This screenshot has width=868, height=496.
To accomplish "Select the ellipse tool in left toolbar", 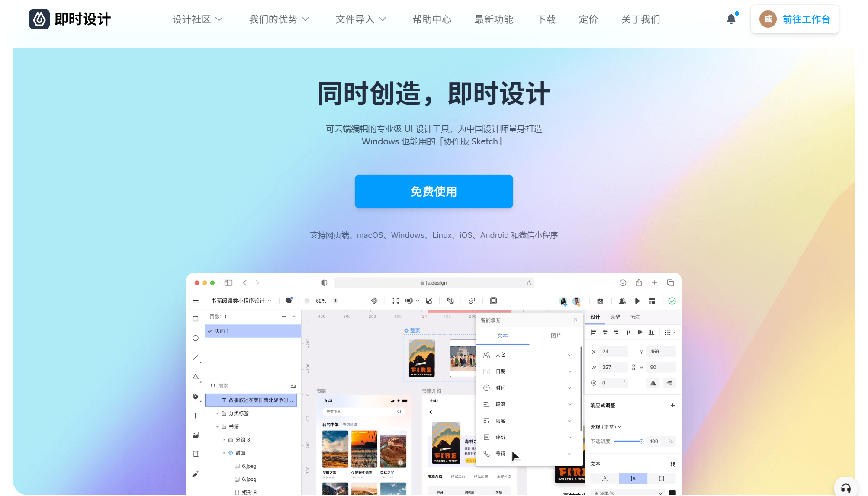I will [196, 338].
